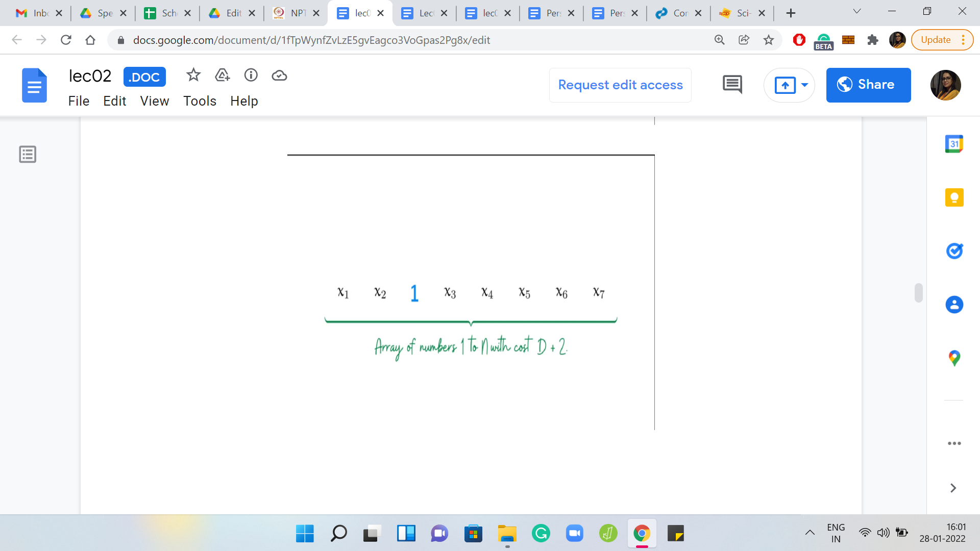Open the Tools menu

(x=200, y=101)
